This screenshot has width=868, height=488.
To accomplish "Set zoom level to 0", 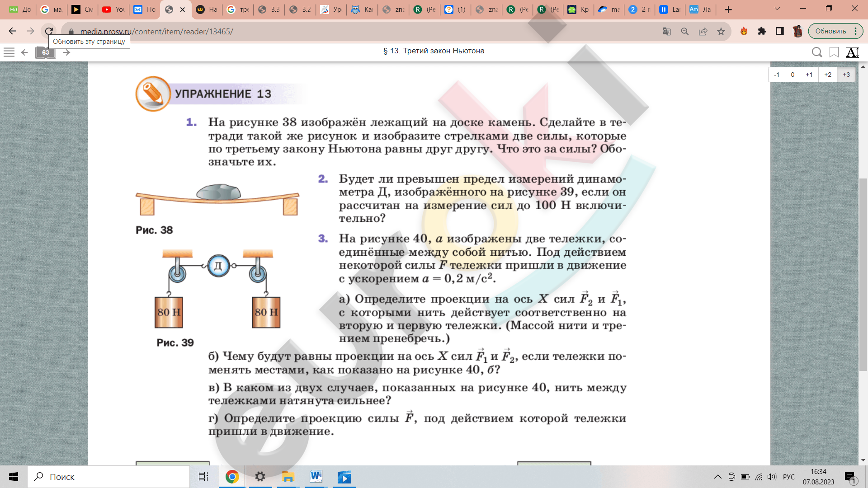I will click(x=793, y=75).
